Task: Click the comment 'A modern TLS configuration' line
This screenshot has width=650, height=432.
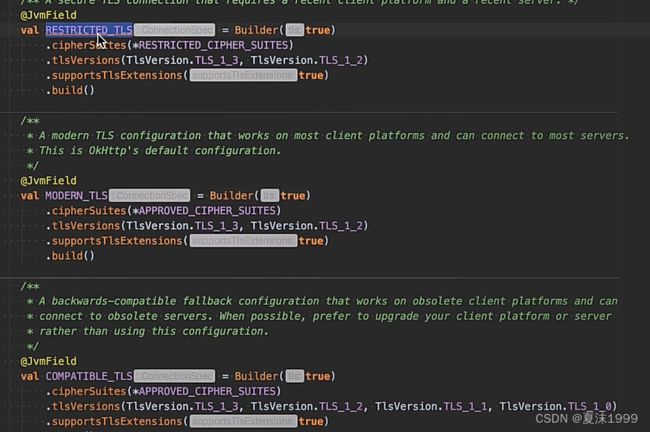Action: (334, 136)
